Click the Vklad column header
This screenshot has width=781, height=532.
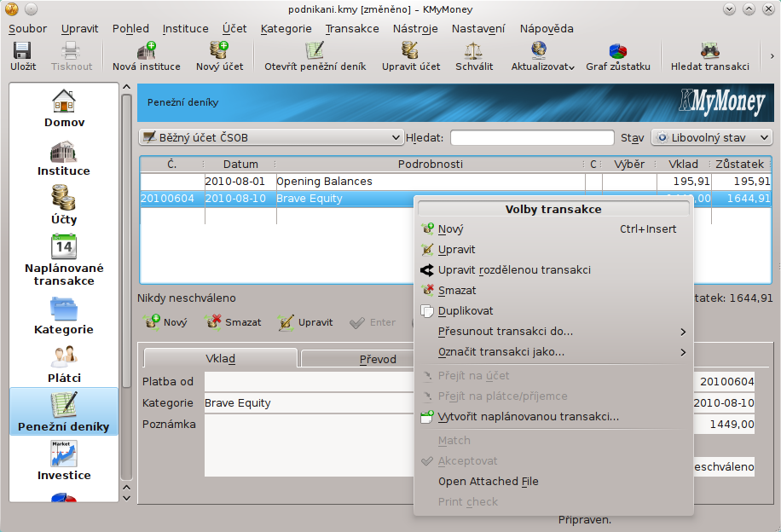pos(683,165)
